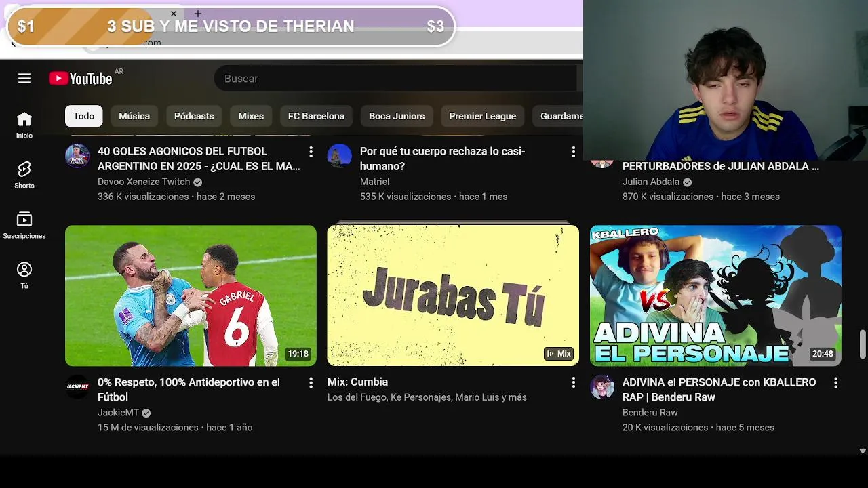Image resolution: width=868 pixels, height=488 pixels.
Task: Open video title 40 GOLES AGONICOS DEL FUTBOL
Action: point(199,159)
